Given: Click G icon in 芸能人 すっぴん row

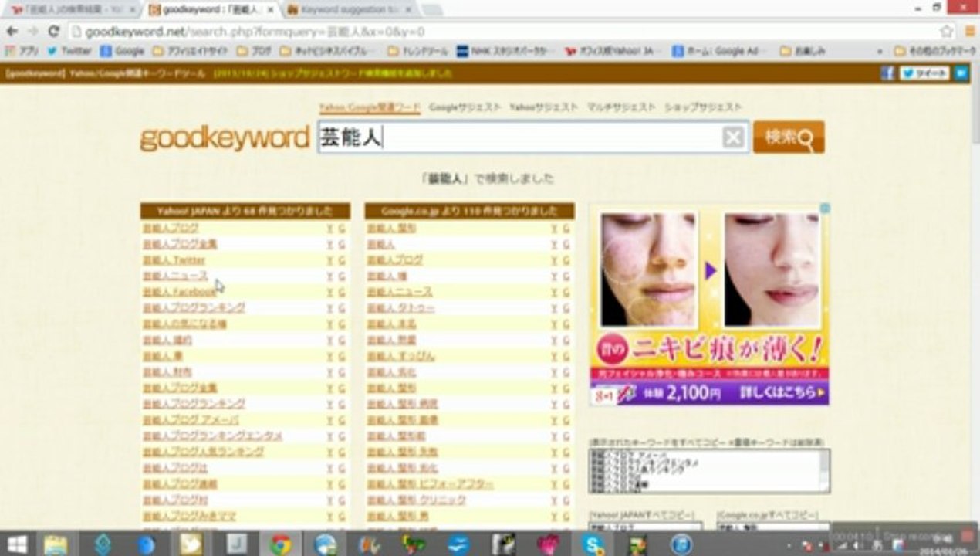Looking at the screenshot, I should point(566,356).
